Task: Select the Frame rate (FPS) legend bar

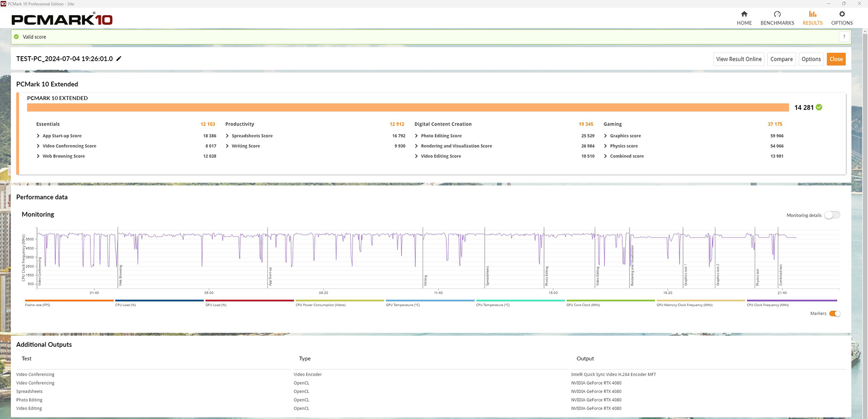Action: [x=69, y=301]
